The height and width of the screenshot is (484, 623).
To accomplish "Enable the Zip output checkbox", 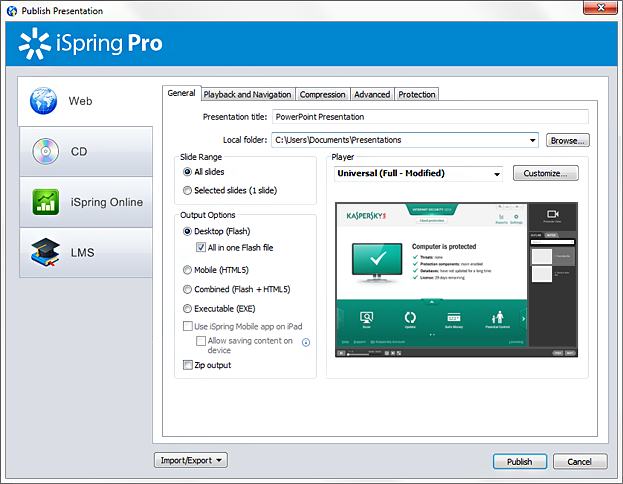I will [x=188, y=365].
